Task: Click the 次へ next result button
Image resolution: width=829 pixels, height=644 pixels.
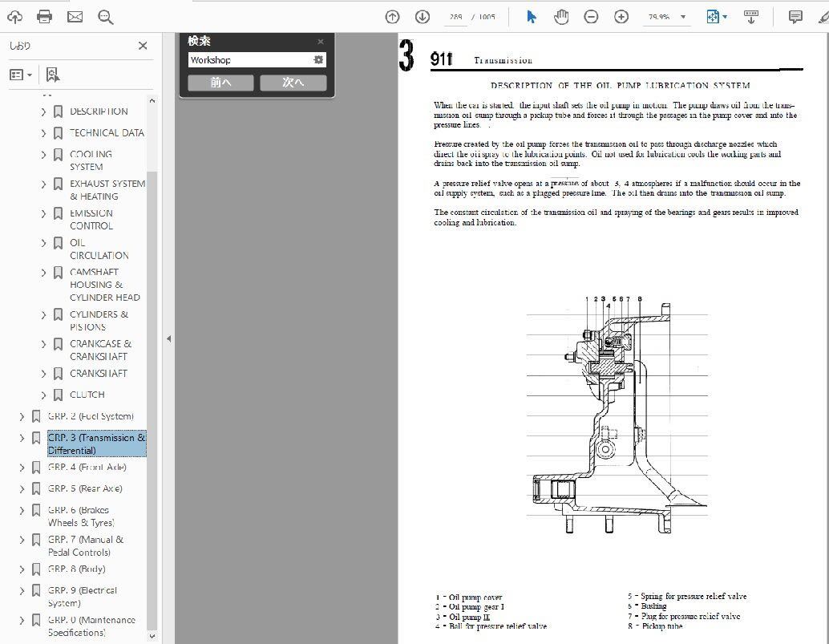Action: coord(293,83)
